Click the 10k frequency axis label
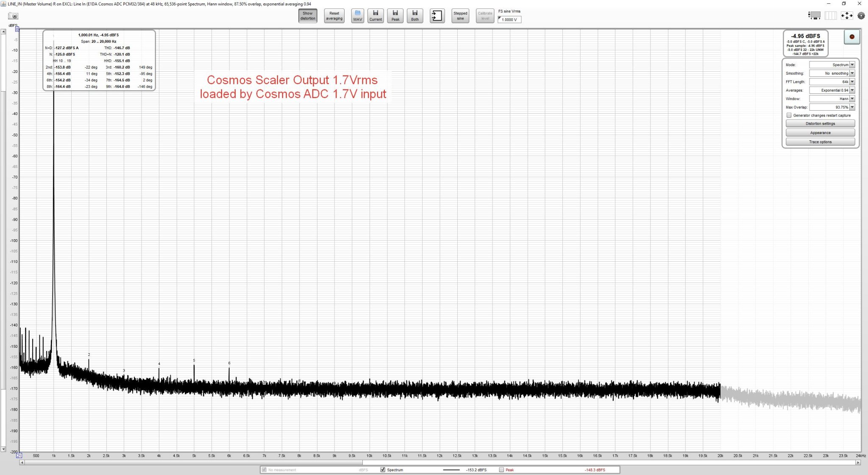Viewport: 868px width, 475px height. [369, 455]
